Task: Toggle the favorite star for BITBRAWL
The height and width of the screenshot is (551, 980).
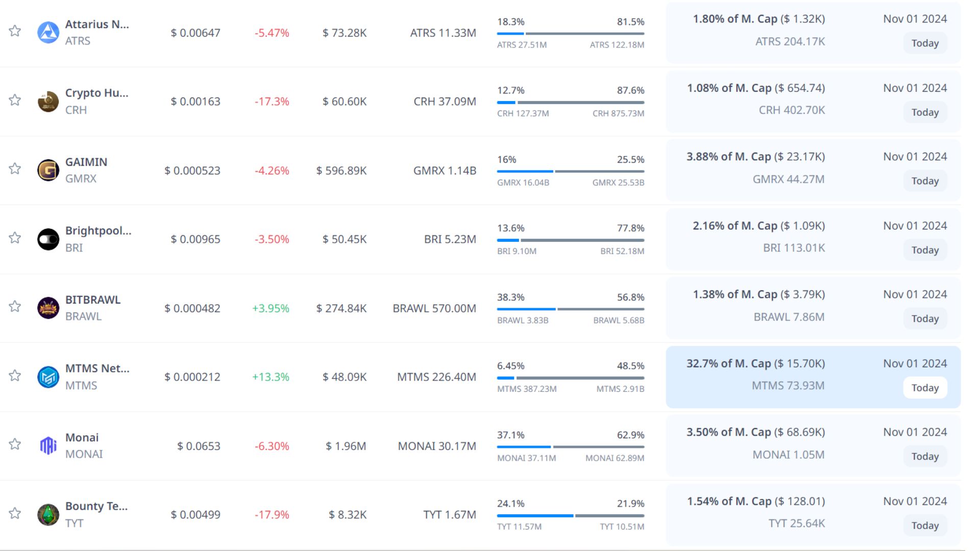Action: pyautogui.click(x=15, y=307)
